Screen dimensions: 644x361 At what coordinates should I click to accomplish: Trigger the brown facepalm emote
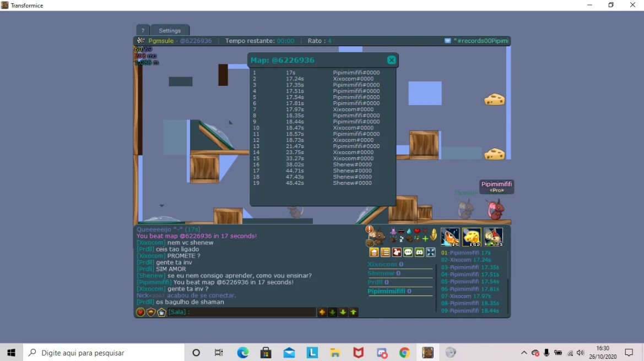tap(409, 239)
